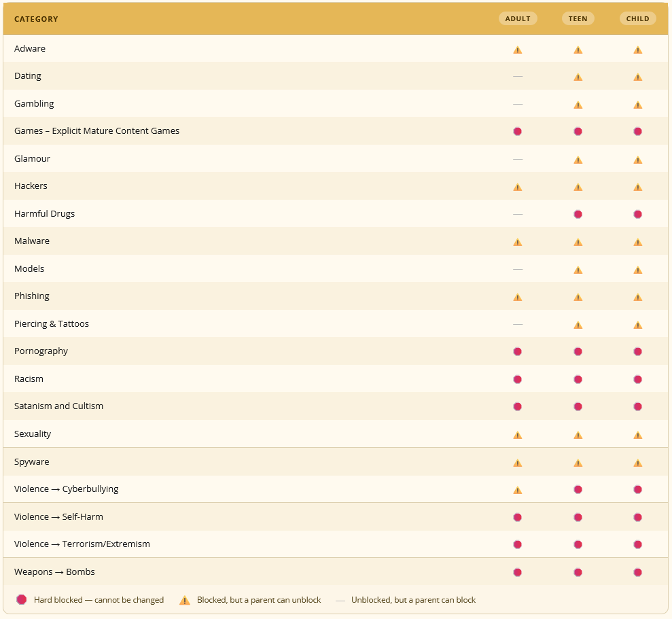The image size is (672, 619).
Task: Click the Child hard-blocked dot for Weapons Bombs
Action: point(638,572)
